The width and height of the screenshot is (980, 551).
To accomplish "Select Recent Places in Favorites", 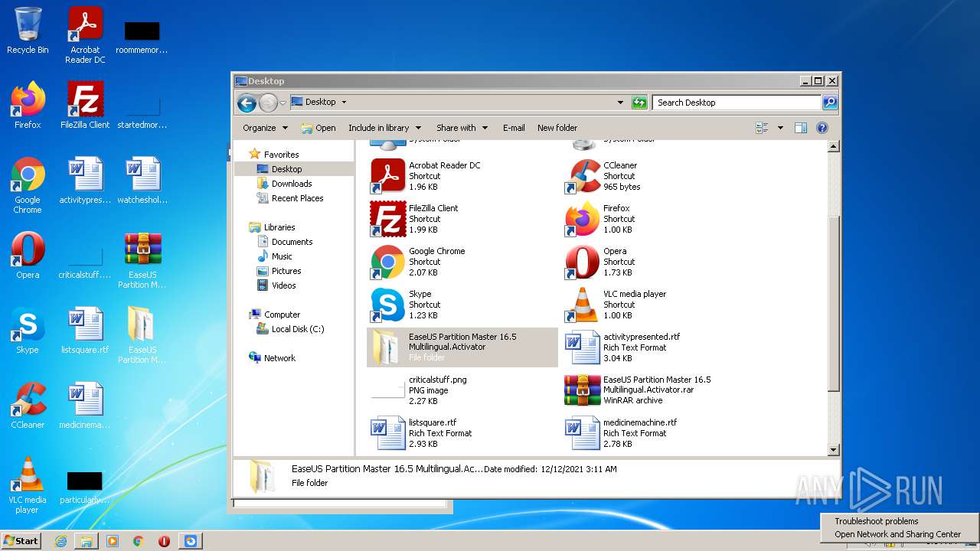I will pyautogui.click(x=297, y=198).
